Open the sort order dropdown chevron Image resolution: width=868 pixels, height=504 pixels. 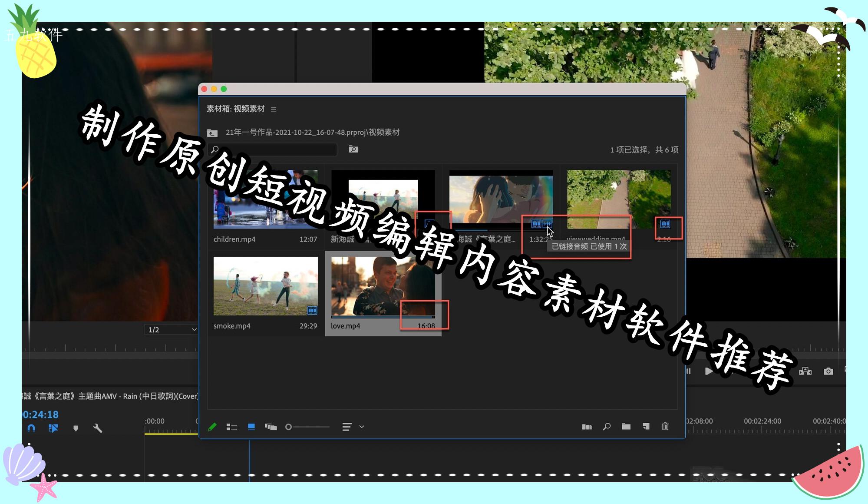[x=360, y=427]
